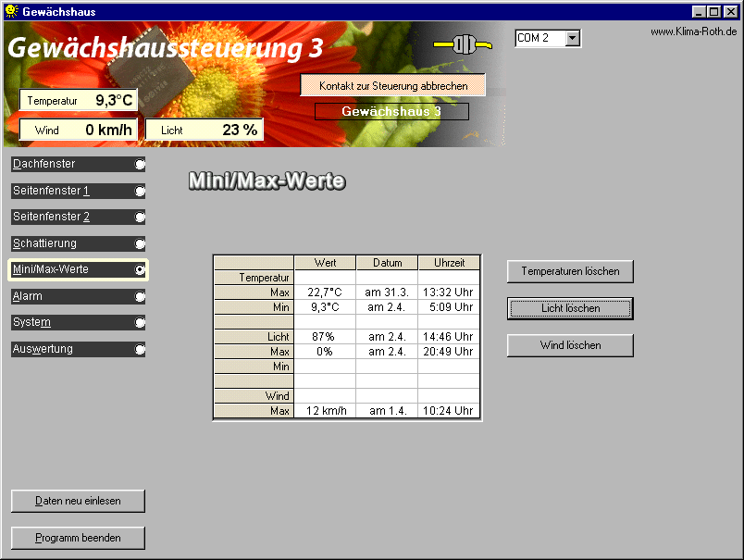
Task: Click the 87% light value cell
Action: tap(325, 337)
